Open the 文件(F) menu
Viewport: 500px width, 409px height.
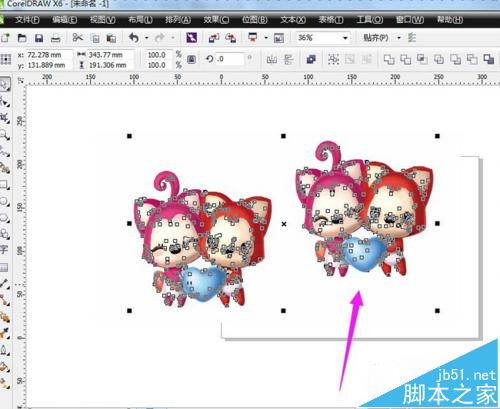tap(27, 20)
